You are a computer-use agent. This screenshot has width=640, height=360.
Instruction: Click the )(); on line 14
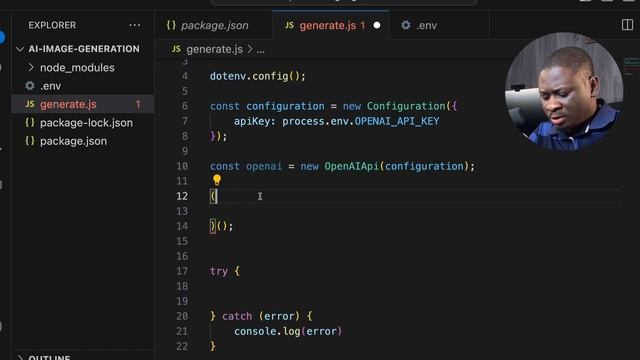click(x=221, y=226)
